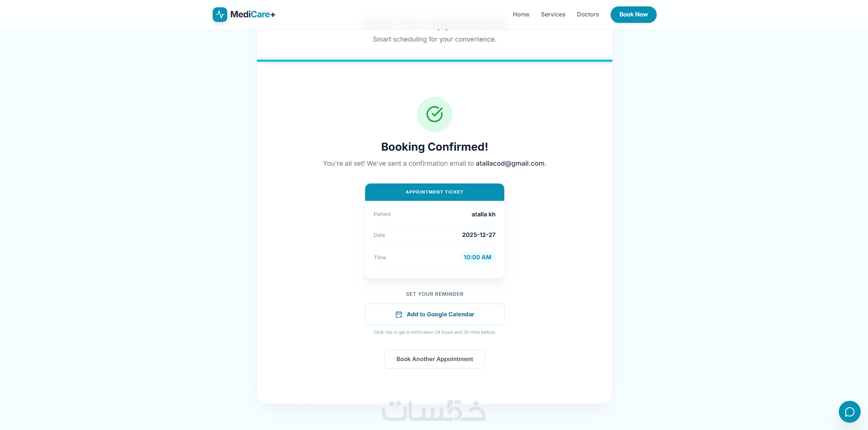Click the calendar icon beside Add to Google Calendar
This screenshot has width=868, height=430.
399,315
